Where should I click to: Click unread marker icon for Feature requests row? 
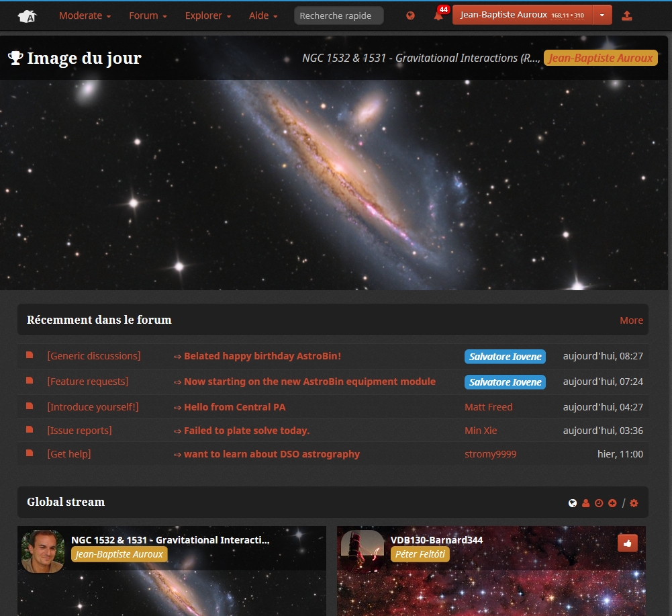[x=30, y=380]
